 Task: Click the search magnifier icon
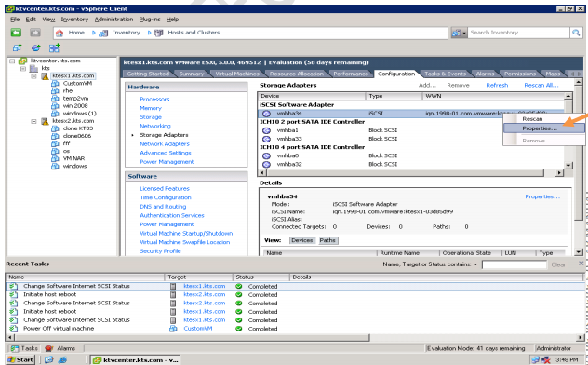tap(576, 33)
